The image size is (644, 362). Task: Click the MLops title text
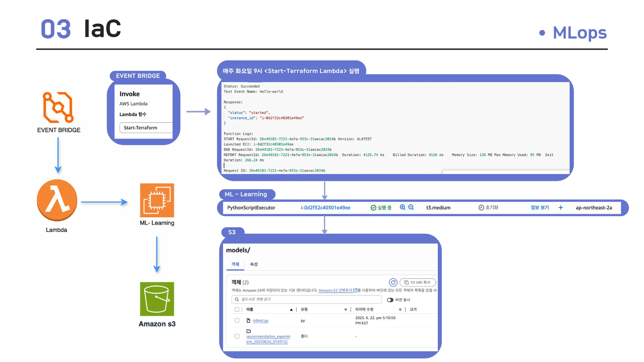(580, 33)
